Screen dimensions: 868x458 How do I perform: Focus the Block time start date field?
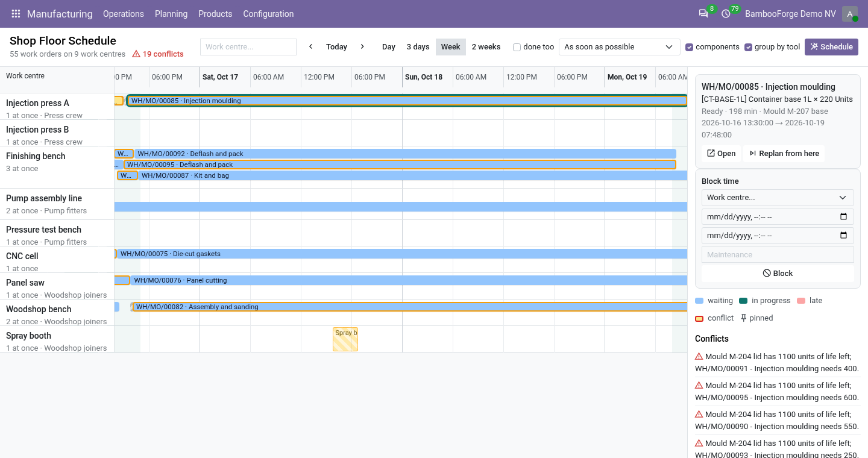coord(778,216)
